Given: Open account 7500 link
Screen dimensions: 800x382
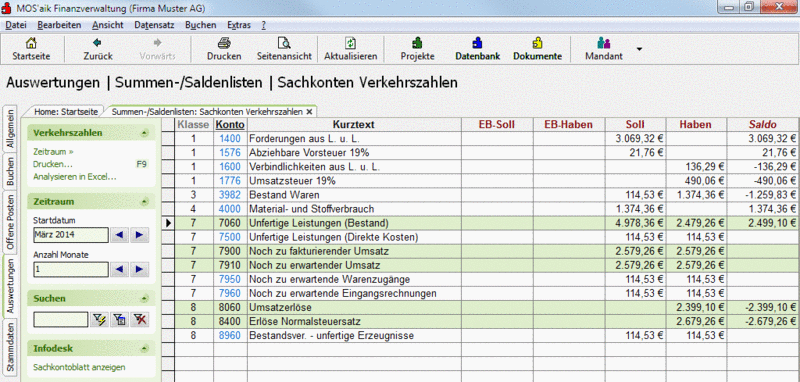Looking at the screenshot, I should (230, 237).
